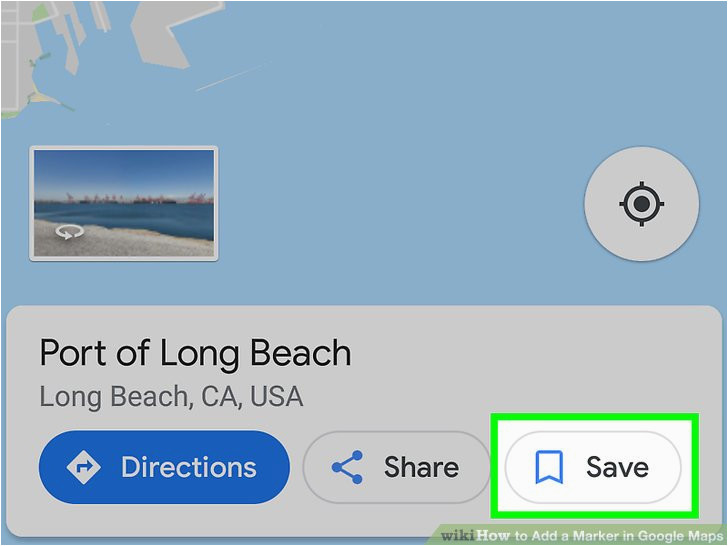The height and width of the screenshot is (546, 728).
Task: Tap the Port of Long Beach title
Action: point(195,352)
